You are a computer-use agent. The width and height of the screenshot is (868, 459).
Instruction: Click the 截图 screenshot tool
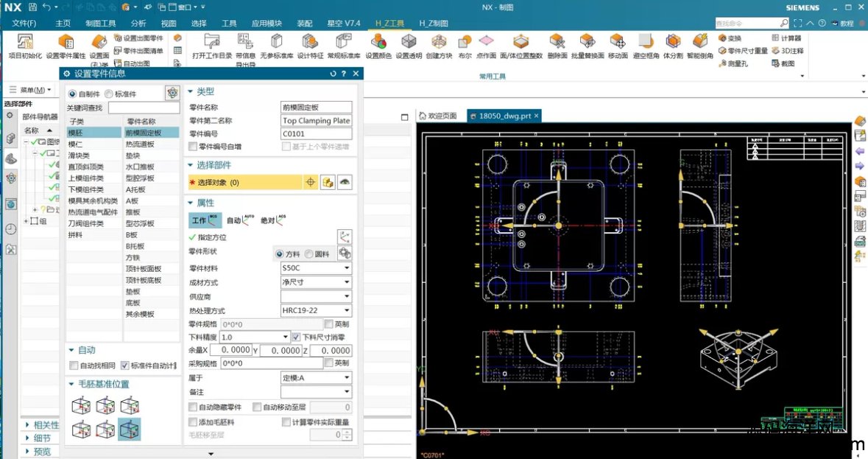(783, 63)
